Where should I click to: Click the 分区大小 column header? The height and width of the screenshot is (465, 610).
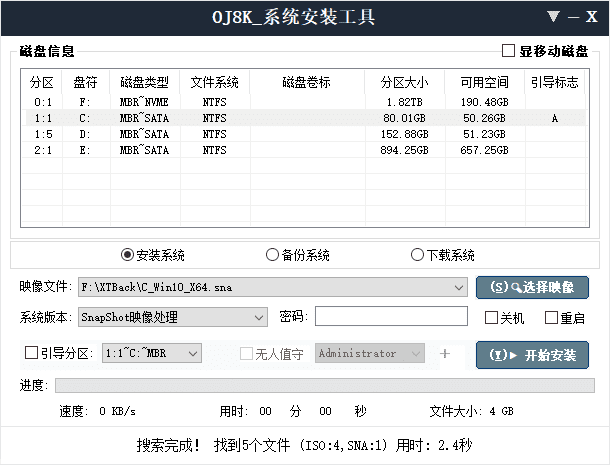point(404,82)
